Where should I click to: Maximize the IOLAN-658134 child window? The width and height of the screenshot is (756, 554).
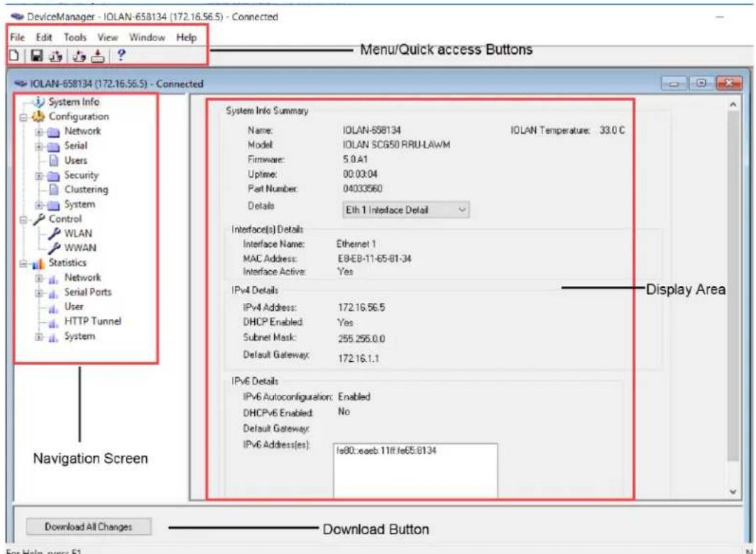pyautogui.click(x=701, y=83)
